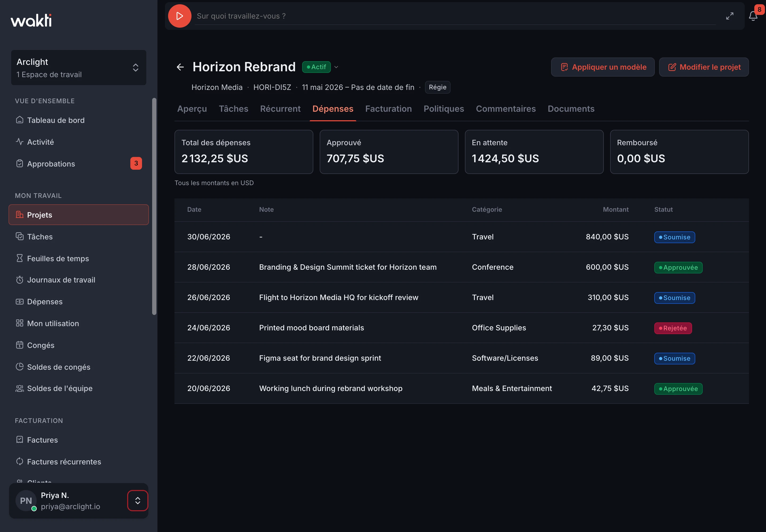Click the Soumise status on 30/06/2026 row
The image size is (766, 532).
674,237
